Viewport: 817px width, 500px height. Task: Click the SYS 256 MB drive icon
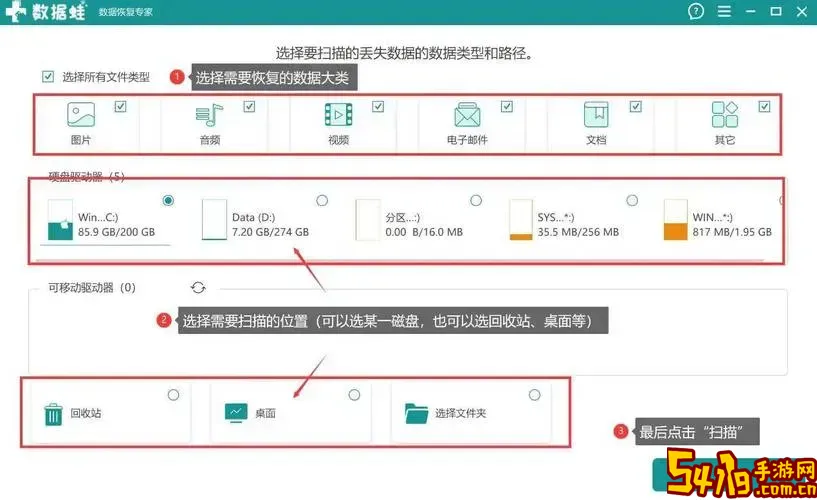(521, 220)
